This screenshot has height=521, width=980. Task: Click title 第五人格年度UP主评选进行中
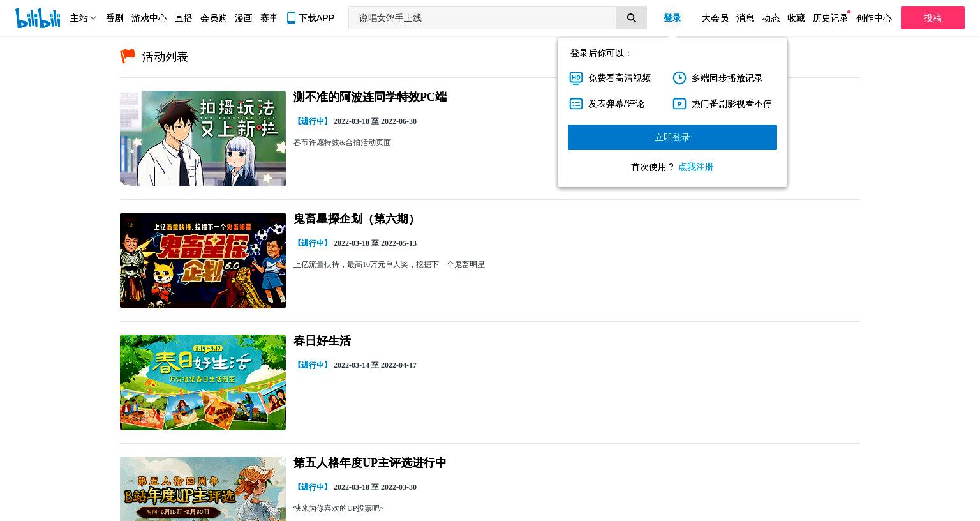click(370, 463)
